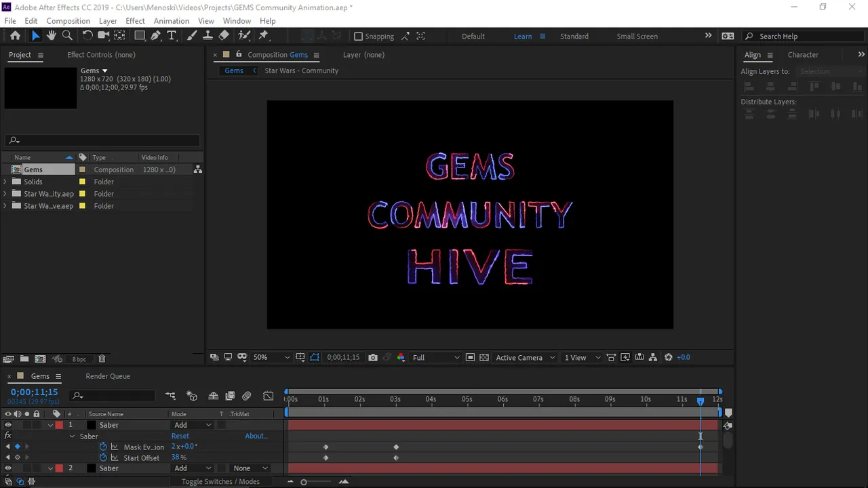Open the Active Camera dropdown
This screenshot has width=868, height=488.
(x=525, y=357)
